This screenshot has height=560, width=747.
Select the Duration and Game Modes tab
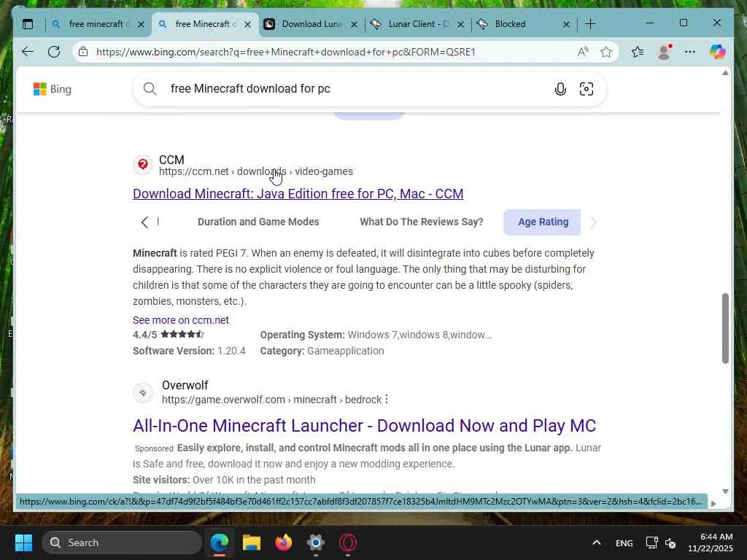click(258, 222)
